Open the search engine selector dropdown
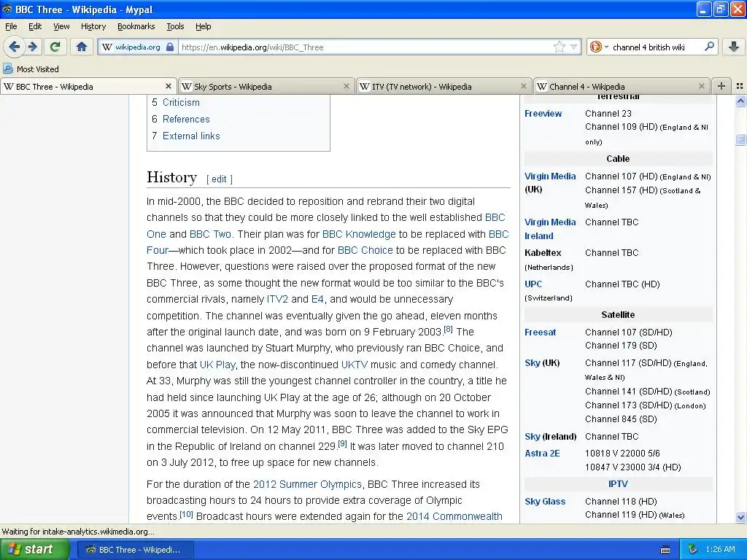This screenshot has width=747, height=560. point(606,47)
